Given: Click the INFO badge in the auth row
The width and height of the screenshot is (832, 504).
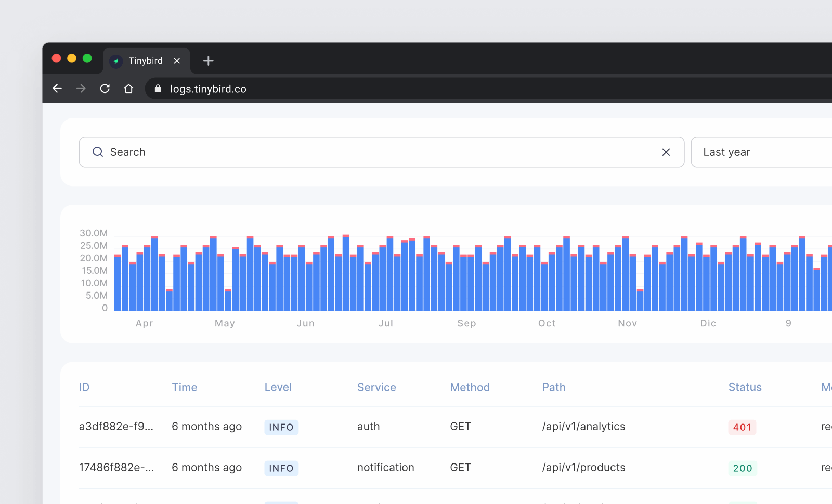Looking at the screenshot, I should coord(281,427).
